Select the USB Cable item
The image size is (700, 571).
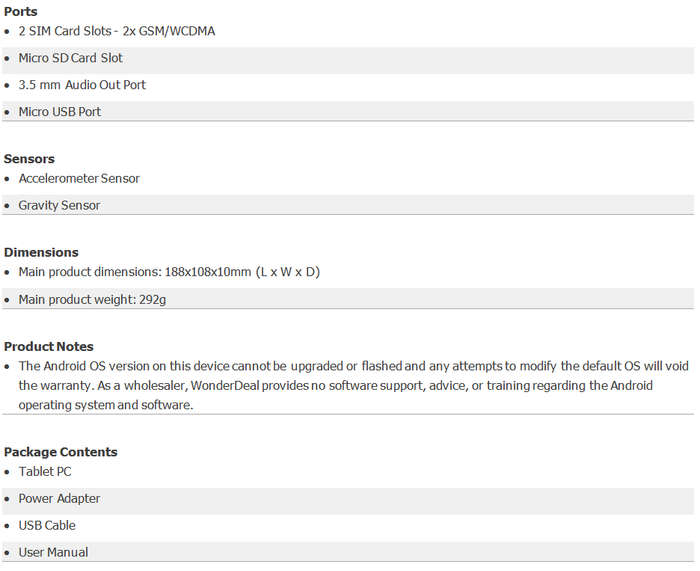click(x=47, y=525)
